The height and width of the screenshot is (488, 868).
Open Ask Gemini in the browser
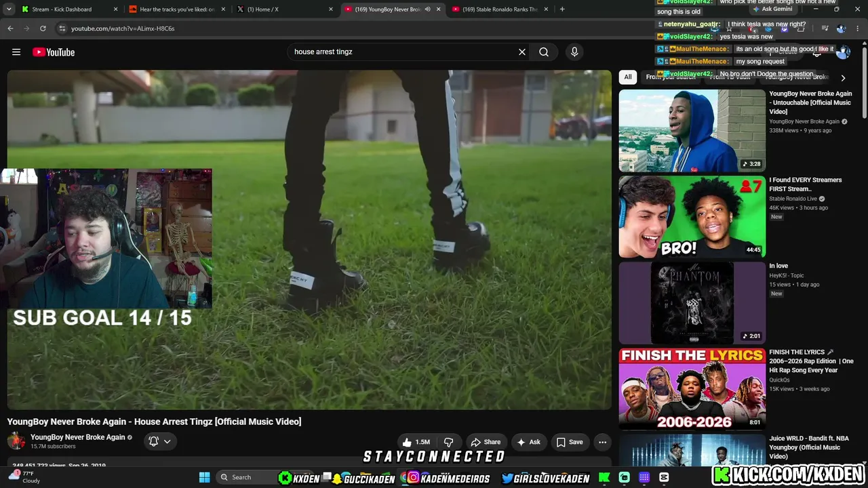click(772, 9)
